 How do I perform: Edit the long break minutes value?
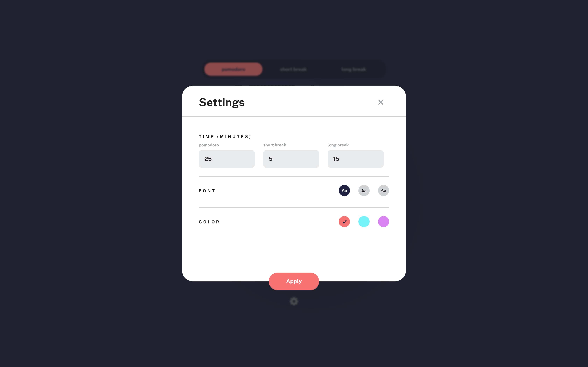355,159
